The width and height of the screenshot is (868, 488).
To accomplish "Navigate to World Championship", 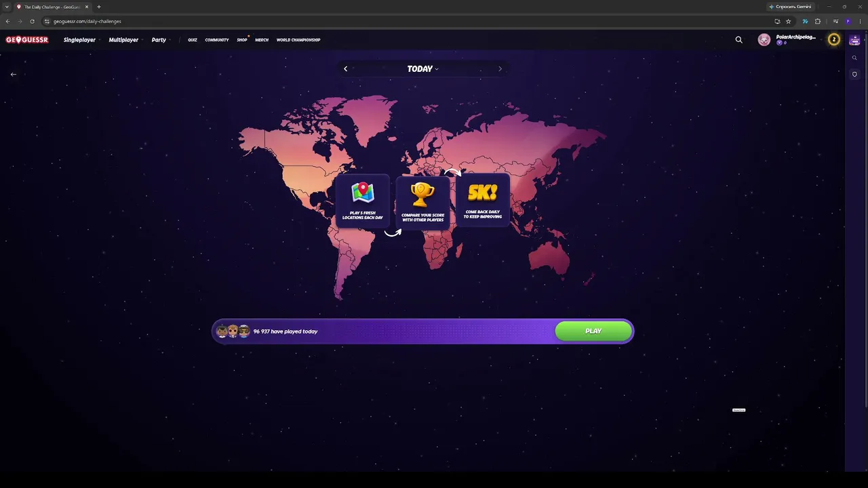I will click(298, 40).
